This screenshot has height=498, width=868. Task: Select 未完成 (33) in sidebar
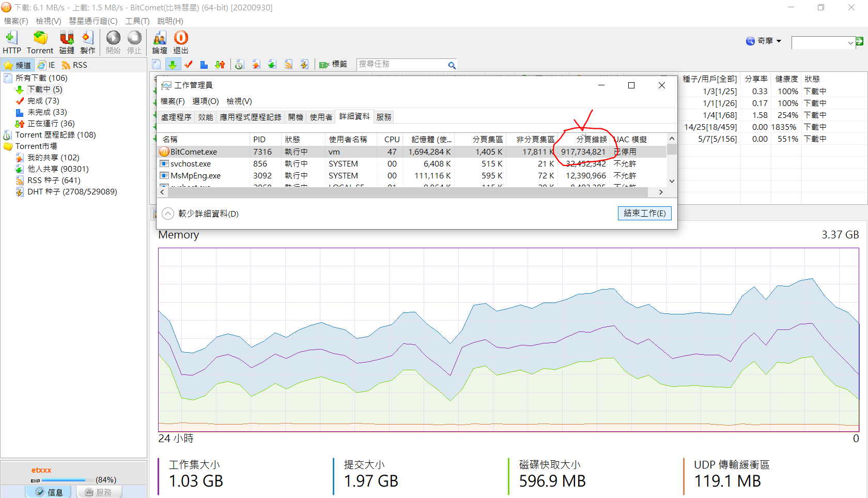point(47,112)
